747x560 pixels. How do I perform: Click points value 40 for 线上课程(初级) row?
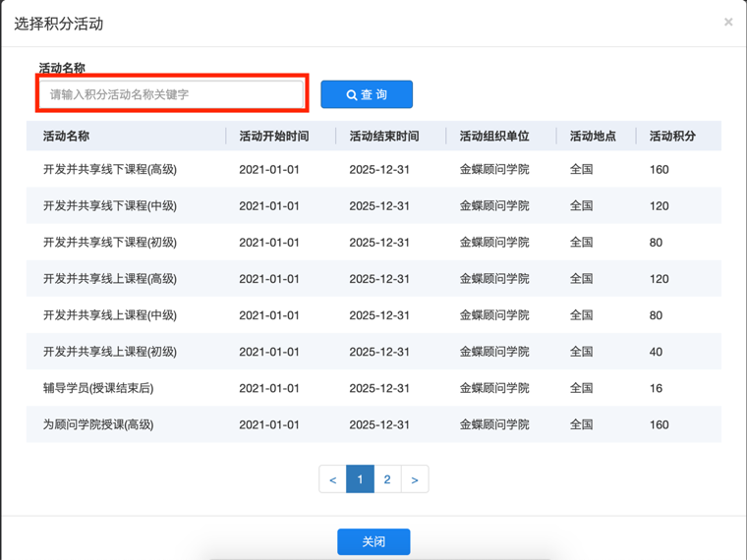(x=656, y=352)
